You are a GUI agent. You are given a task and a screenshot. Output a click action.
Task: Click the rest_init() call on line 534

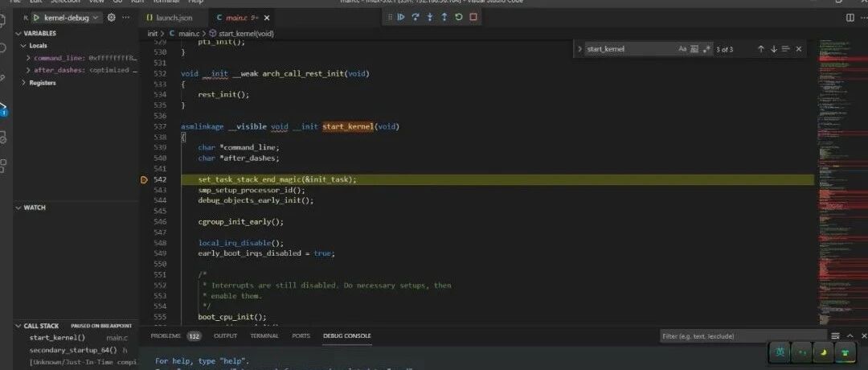pyautogui.click(x=223, y=95)
